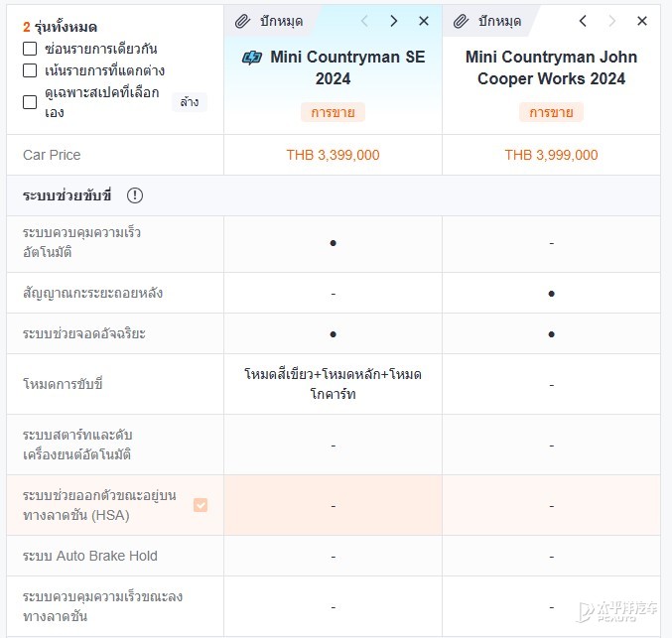Toggle เน้นรายการที่แตกต่าง checkbox

point(30,70)
